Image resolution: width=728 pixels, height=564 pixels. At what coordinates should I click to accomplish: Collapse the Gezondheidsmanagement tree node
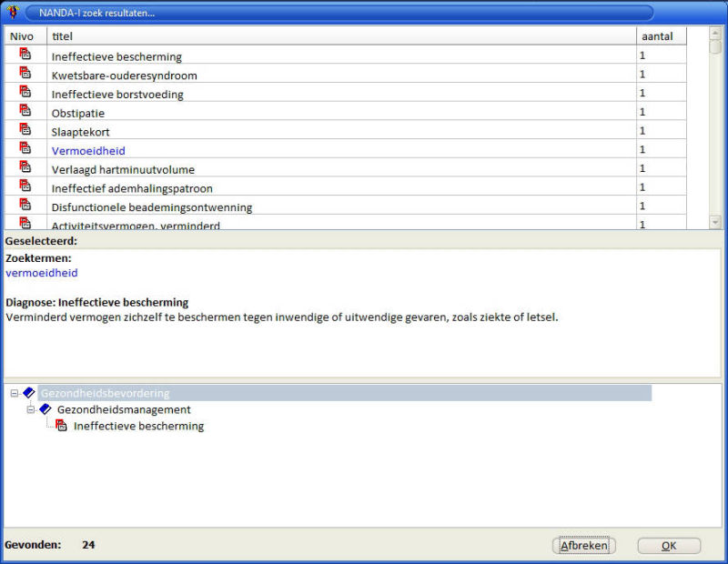[x=31, y=409]
